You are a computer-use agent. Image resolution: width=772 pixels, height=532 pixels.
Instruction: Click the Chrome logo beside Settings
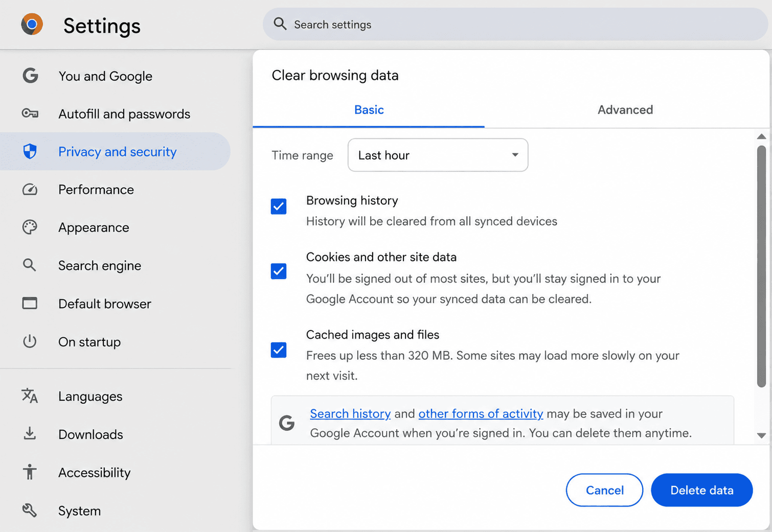click(x=32, y=24)
